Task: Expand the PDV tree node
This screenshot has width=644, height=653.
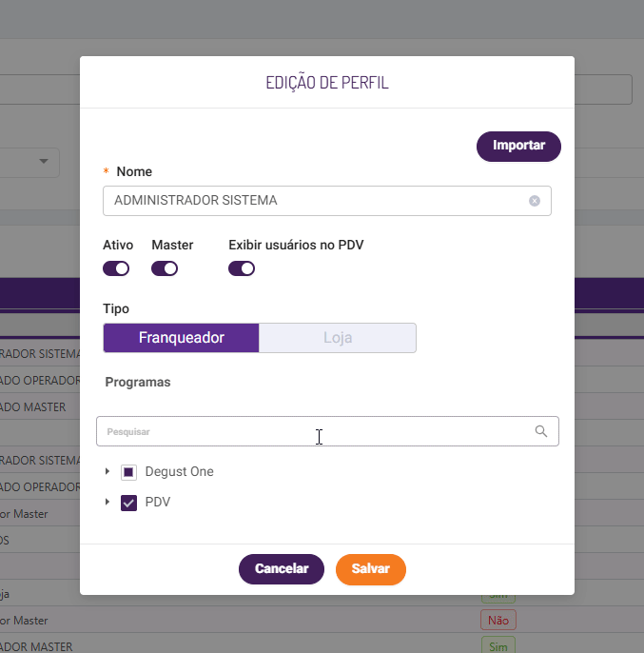Action: [107, 503]
